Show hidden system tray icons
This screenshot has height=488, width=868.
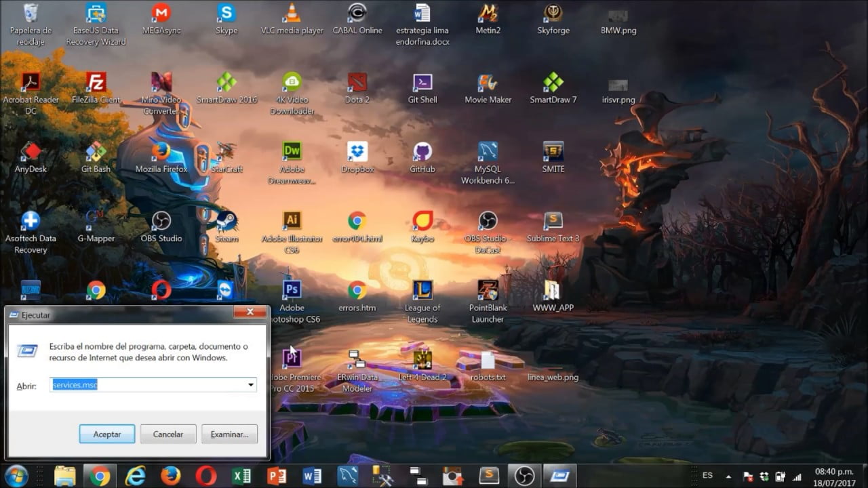point(729,476)
